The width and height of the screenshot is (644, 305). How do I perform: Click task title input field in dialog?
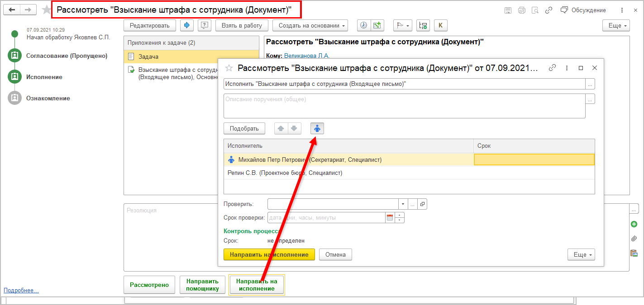tap(404, 84)
